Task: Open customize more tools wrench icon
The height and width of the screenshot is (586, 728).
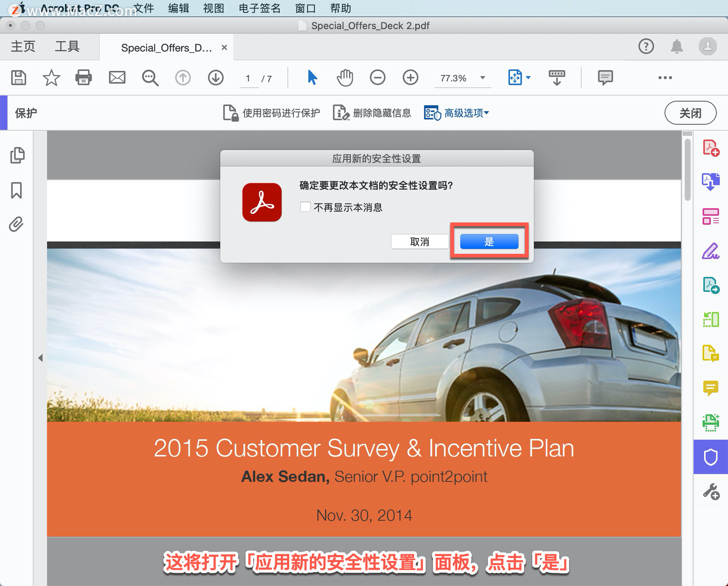Action: pyautogui.click(x=711, y=492)
